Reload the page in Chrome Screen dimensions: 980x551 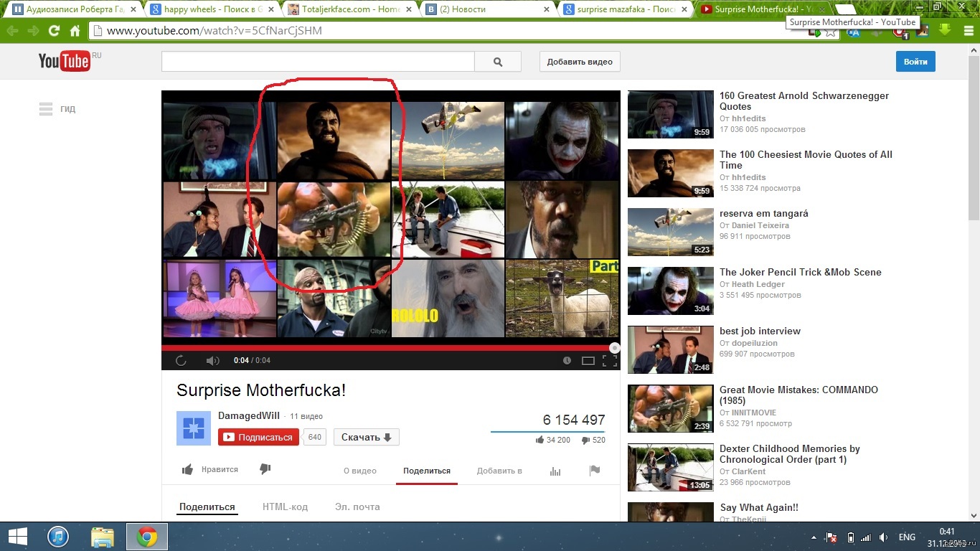[54, 31]
